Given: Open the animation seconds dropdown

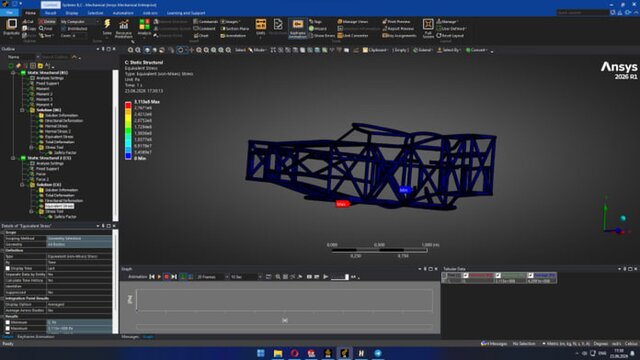Looking at the screenshot, I should coord(246,277).
